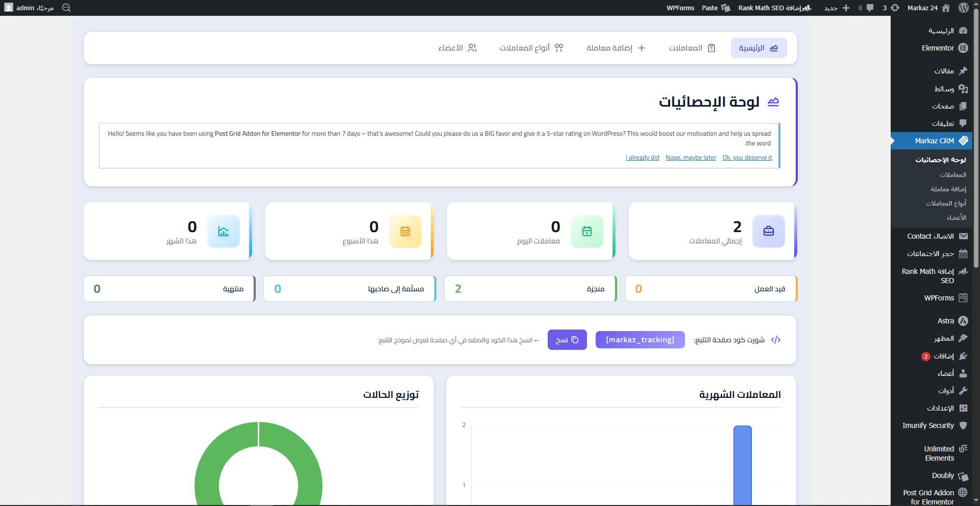980x506 pixels.
Task: Click the briefcase icon on إجمالي المعاملات card
Action: pos(769,231)
